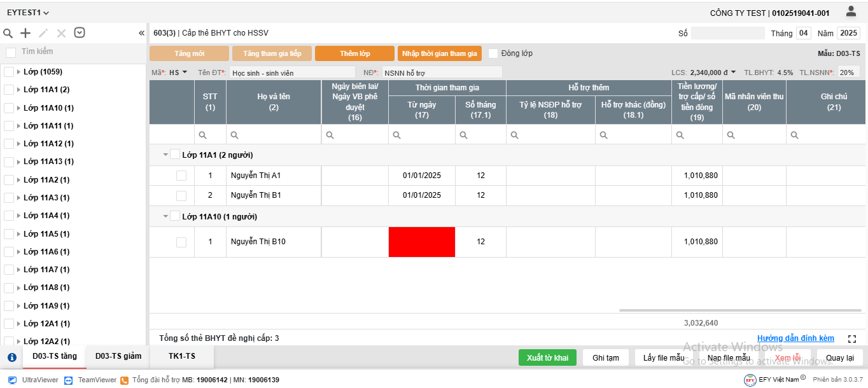Open the user account icon at top right
This screenshot has width=868, height=388.
coord(851,11)
